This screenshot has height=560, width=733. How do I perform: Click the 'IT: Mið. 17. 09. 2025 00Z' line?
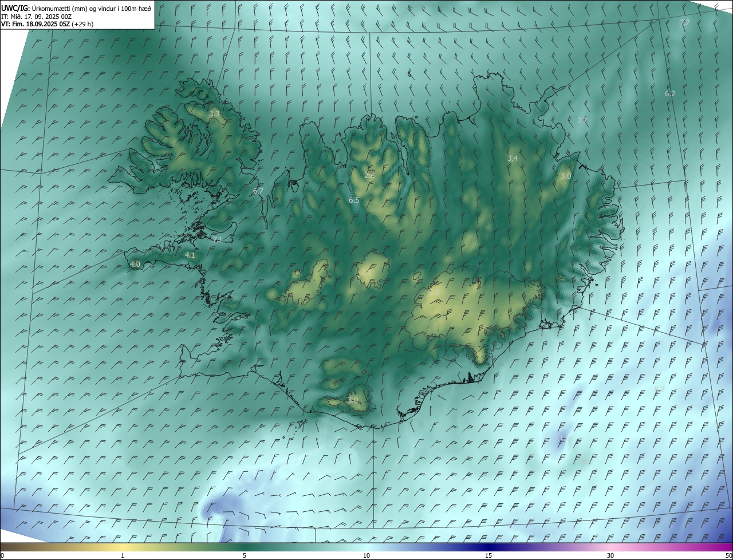(37, 17)
